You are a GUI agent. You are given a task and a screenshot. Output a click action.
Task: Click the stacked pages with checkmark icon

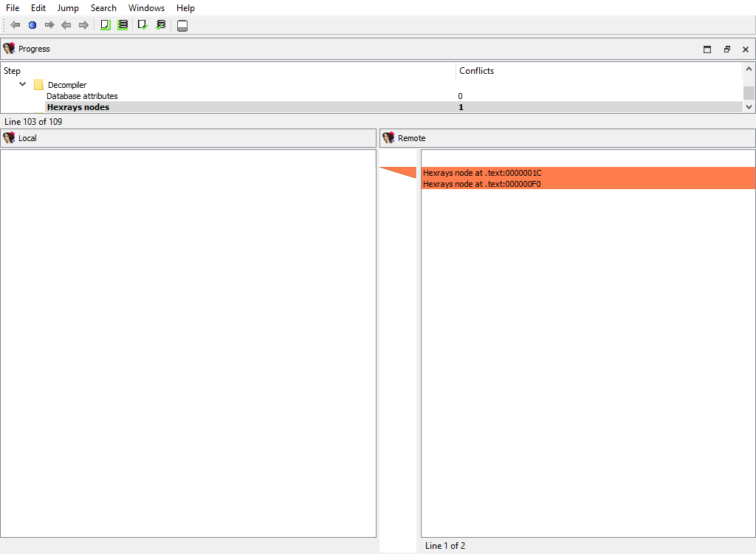click(161, 25)
